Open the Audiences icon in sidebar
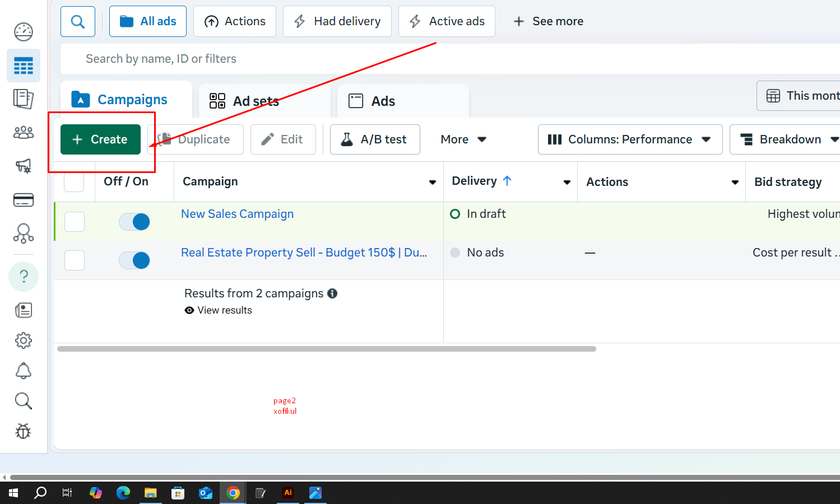 tap(24, 133)
